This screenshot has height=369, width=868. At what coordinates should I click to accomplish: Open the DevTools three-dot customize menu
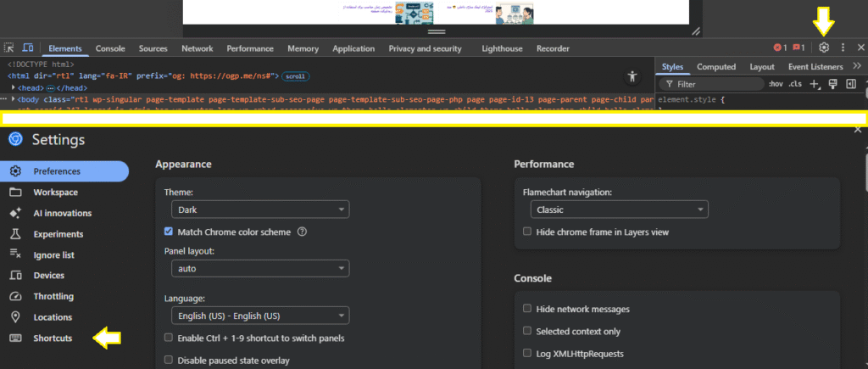843,48
